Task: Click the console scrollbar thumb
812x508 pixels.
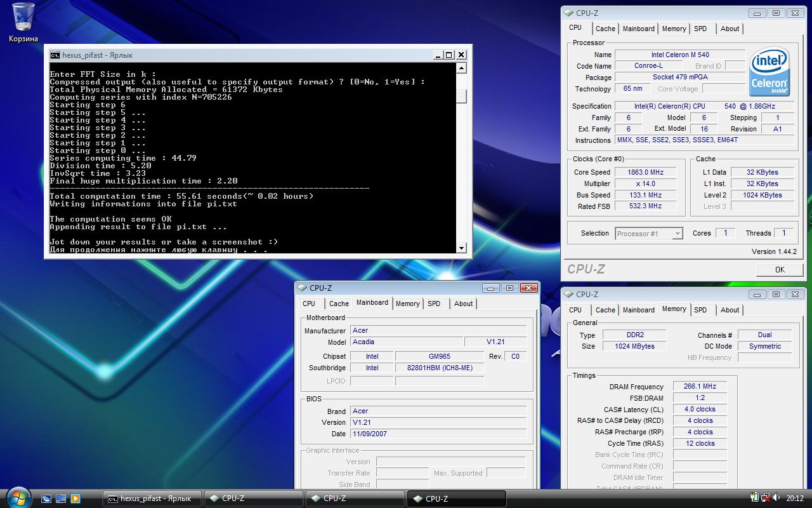Action: point(461,97)
